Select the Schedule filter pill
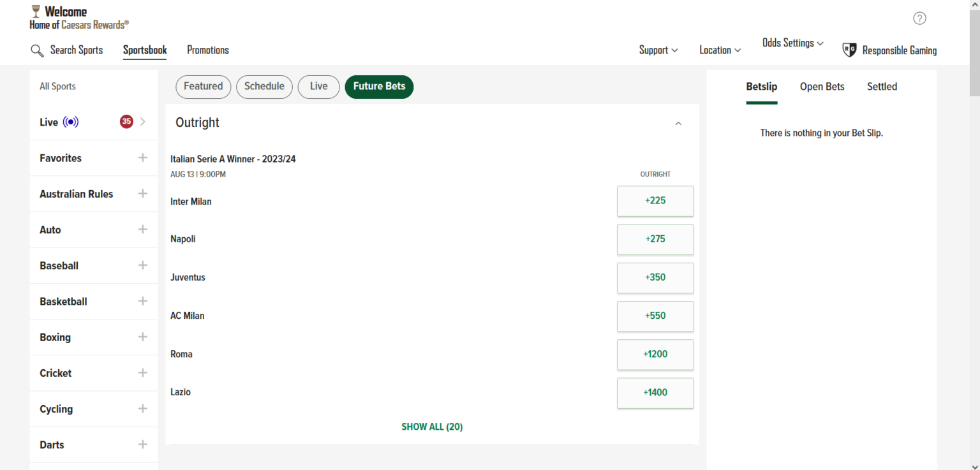 coord(264,87)
